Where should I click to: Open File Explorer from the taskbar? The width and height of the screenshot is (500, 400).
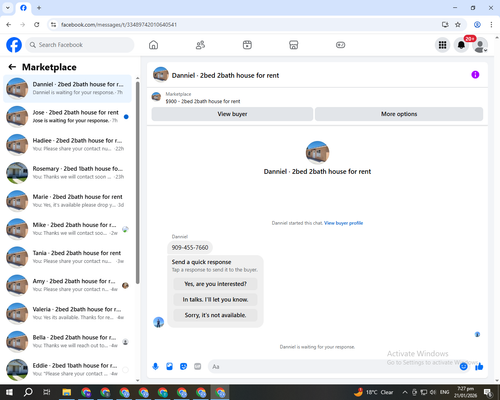tap(67, 392)
